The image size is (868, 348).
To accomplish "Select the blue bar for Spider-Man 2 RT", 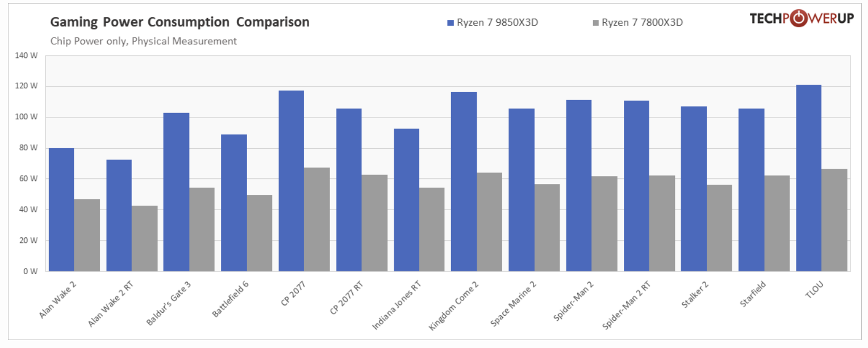I will [x=636, y=186].
